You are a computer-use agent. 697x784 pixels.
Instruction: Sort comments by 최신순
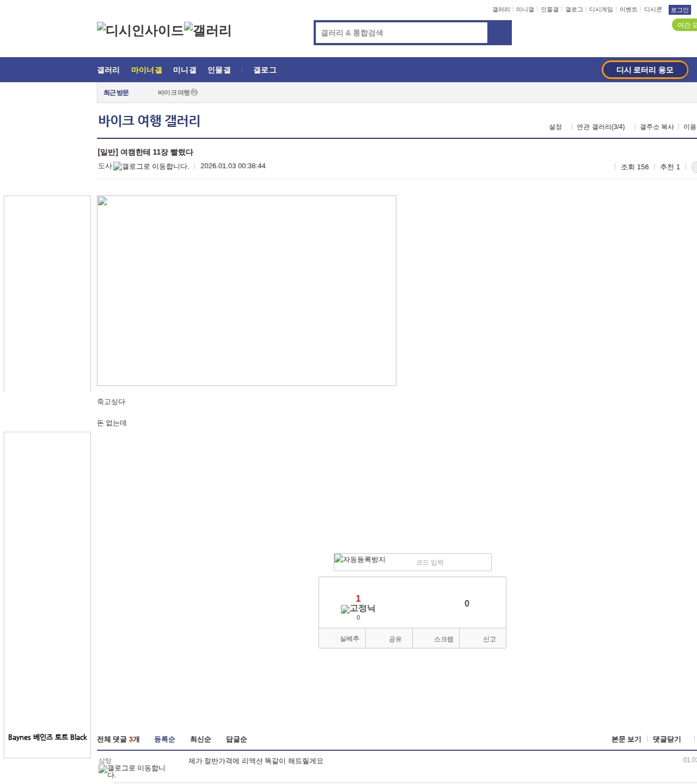coord(200,739)
